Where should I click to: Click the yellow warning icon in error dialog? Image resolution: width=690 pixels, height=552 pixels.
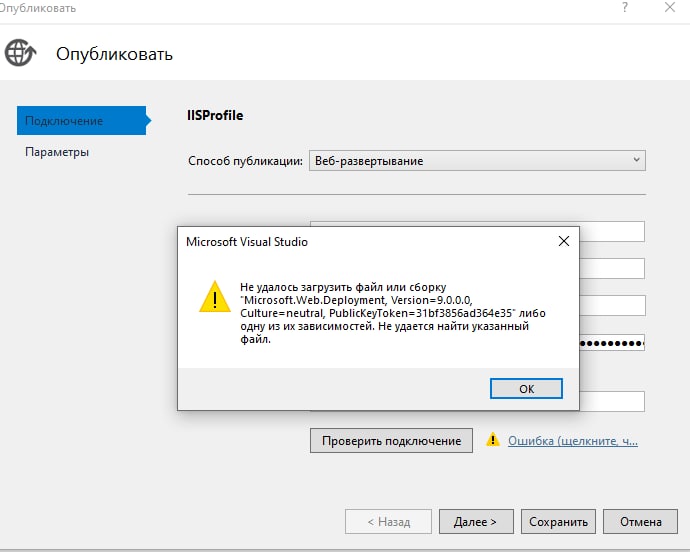tap(215, 297)
